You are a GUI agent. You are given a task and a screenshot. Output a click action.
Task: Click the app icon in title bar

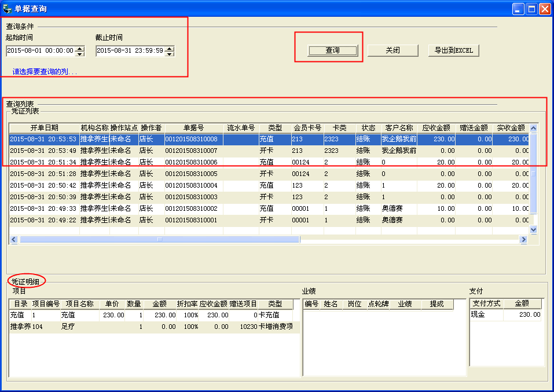pyautogui.click(x=7, y=9)
